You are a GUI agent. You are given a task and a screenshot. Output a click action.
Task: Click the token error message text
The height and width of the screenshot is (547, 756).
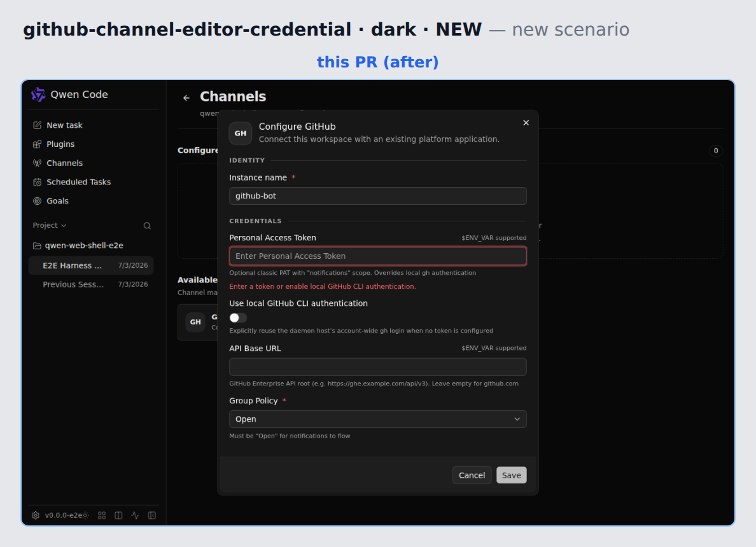point(323,286)
